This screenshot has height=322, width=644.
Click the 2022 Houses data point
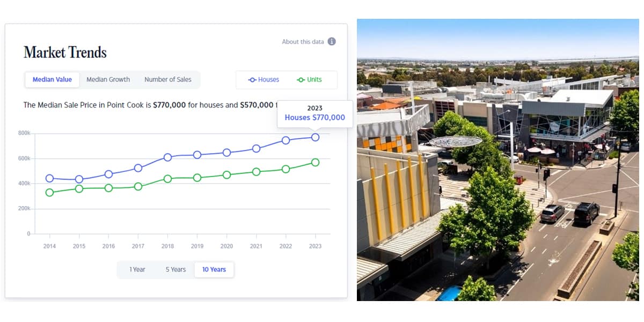286,140
